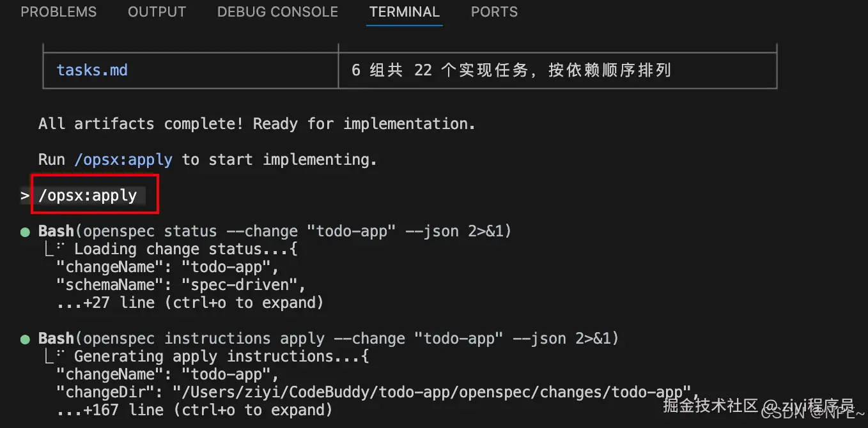This screenshot has width=868, height=428.
Task: Open the OUTPUT tab
Action: pyautogui.click(x=157, y=12)
